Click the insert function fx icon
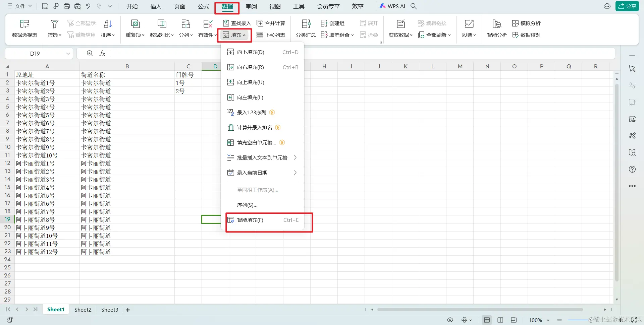Image resolution: width=644 pixels, height=325 pixels. pos(103,53)
